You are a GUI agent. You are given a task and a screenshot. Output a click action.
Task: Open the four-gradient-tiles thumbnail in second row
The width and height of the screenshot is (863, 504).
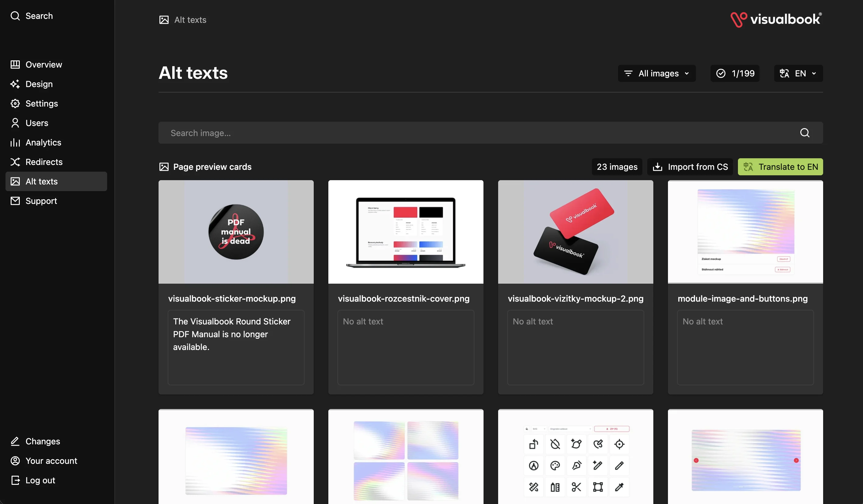[x=405, y=457]
